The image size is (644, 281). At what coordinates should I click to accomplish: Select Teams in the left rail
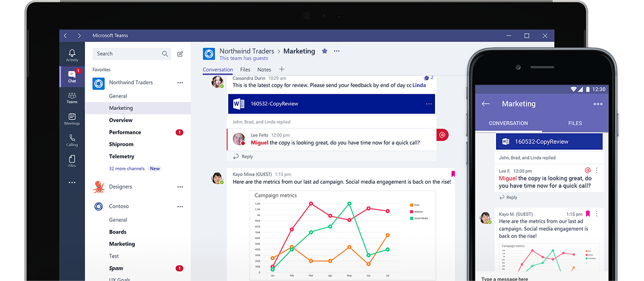click(72, 98)
